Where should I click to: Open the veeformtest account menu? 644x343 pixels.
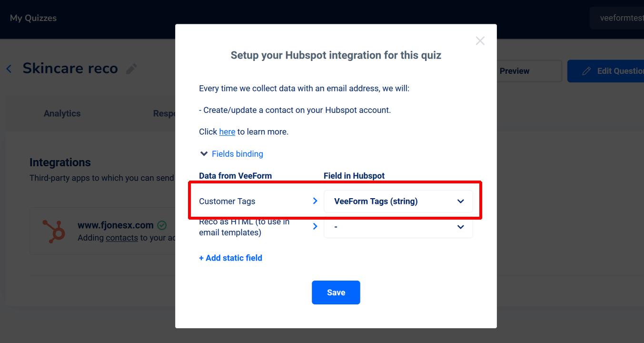point(617,18)
